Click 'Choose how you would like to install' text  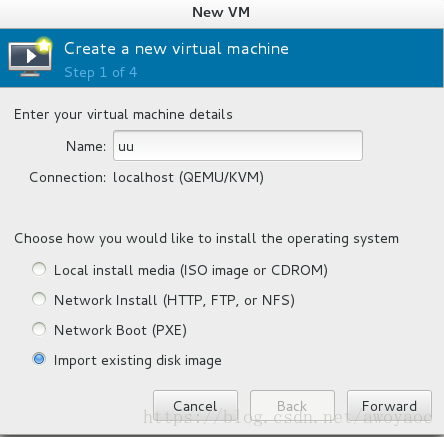coord(206,239)
